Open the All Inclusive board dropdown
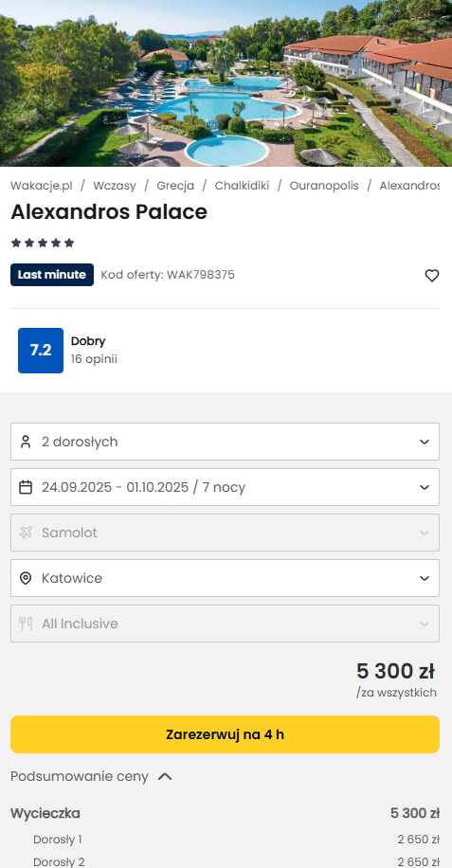452x868 pixels. pos(226,624)
